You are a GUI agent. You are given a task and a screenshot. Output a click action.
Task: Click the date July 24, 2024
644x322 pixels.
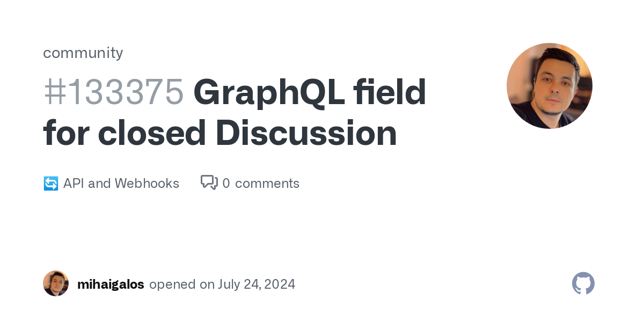257,284
